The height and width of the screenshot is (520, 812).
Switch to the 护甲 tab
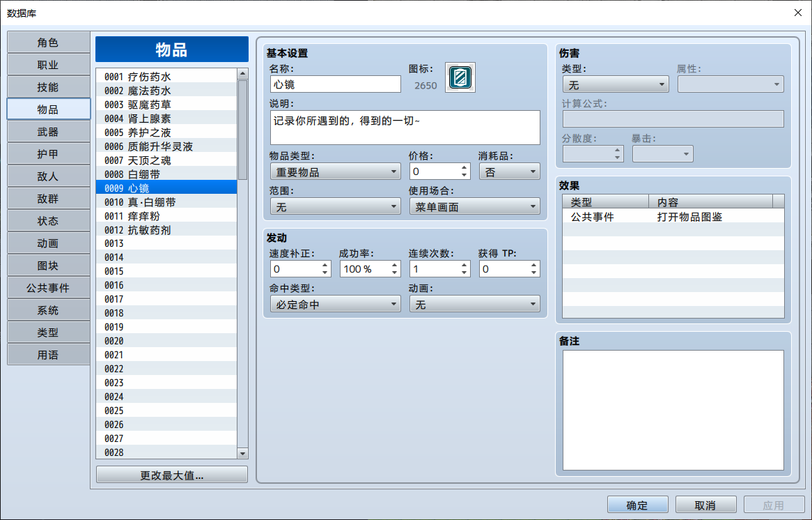(x=48, y=154)
